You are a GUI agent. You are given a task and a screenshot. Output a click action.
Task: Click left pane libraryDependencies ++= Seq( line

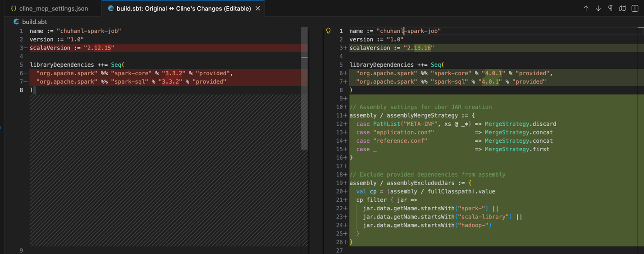pyautogui.click(x=77, y=65)
